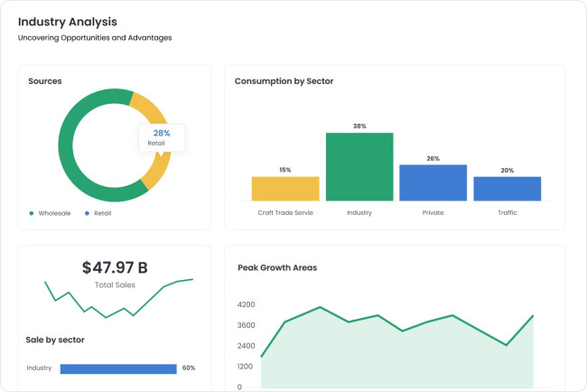
Task: Click the Industry axis label
Action: (359, 212)
